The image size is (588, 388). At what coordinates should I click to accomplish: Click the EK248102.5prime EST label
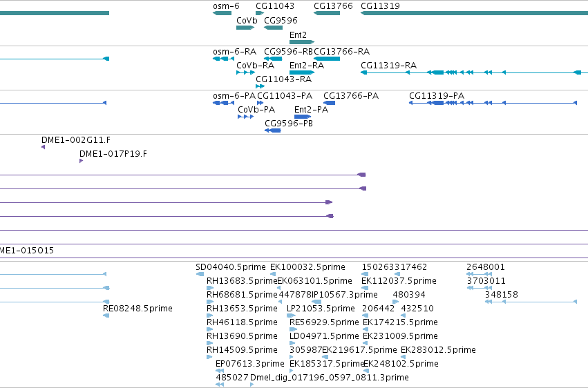[x=401, y=365]
